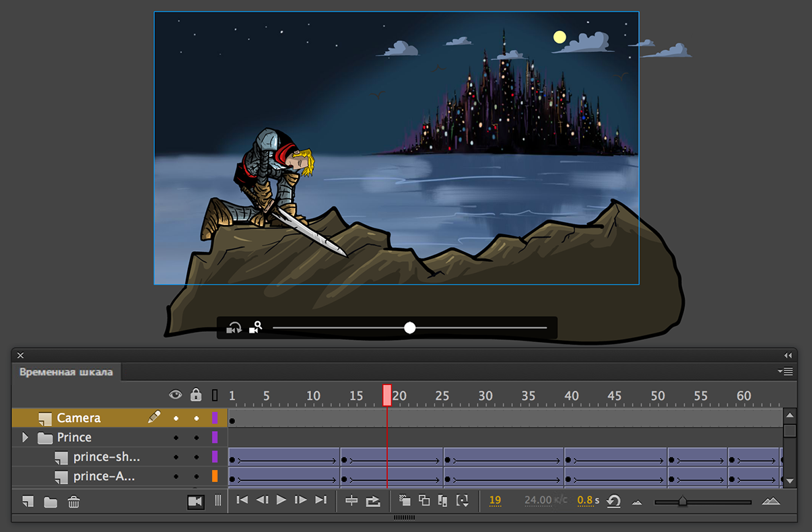
Task: Click the prince-sh... layer purple swatch
Action: click(x=215, y=457)
